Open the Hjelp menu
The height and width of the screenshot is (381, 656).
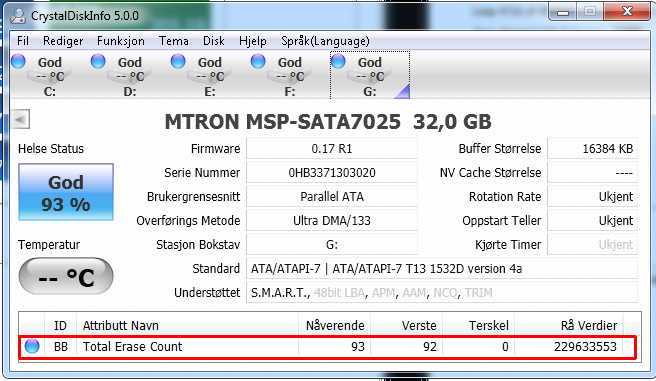[253, 41]
